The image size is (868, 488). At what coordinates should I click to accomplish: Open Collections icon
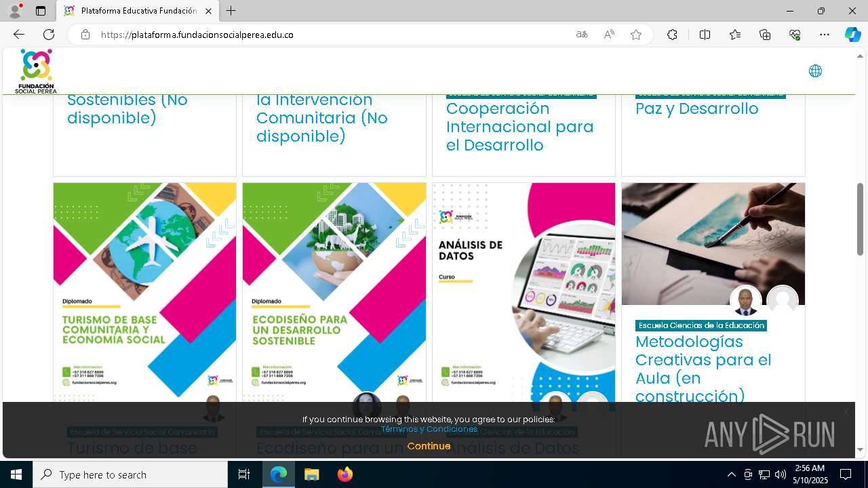[x=765, y=35]
